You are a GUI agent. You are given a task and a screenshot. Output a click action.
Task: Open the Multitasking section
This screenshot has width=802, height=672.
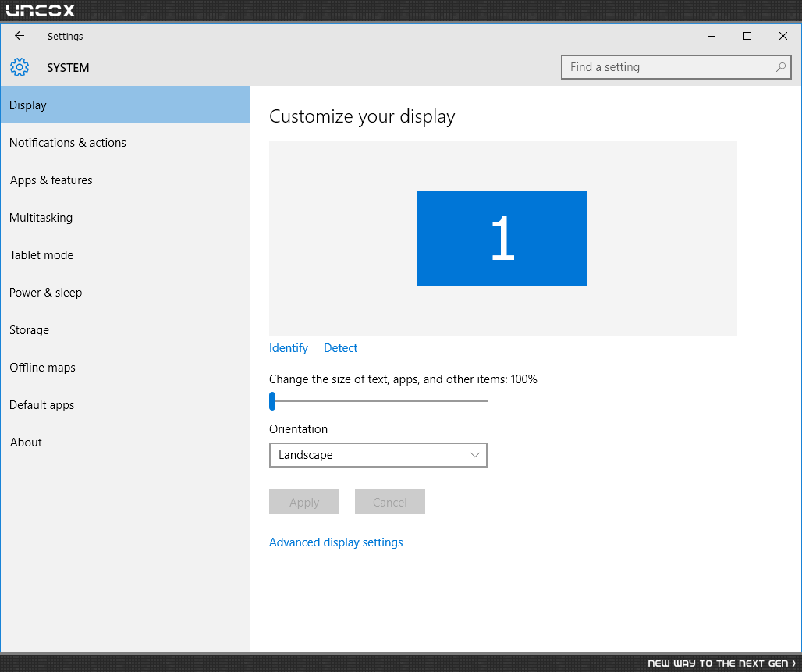[x=126, y=218]
